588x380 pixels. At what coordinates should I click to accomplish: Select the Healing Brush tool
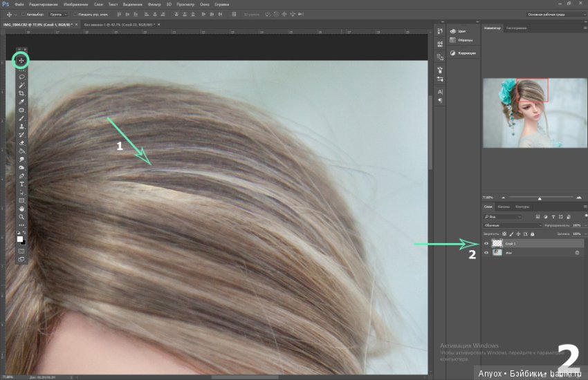21,110
